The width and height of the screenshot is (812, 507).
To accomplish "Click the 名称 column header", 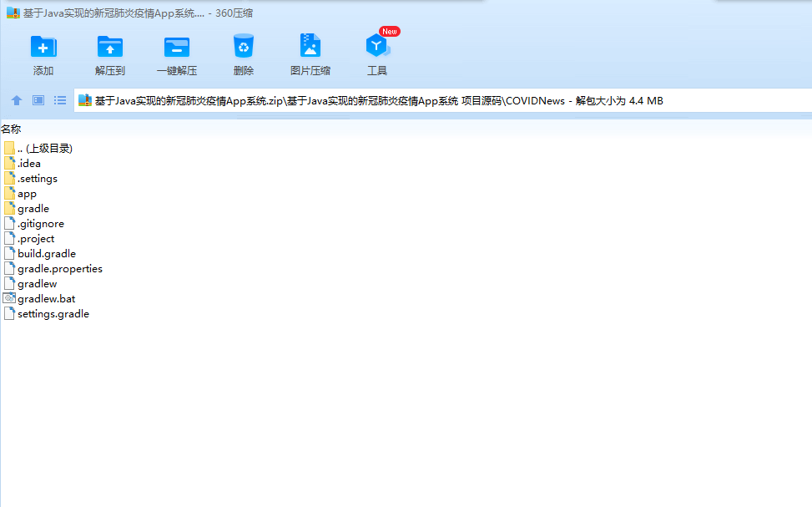I will 11,129.
